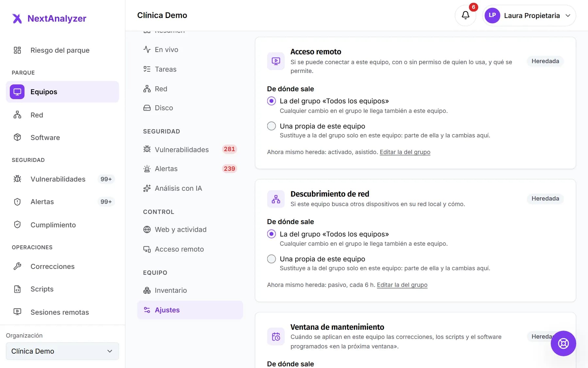Screen dimensions: 588x368
Task: Click the Ajustes sliders icon
Action: pos(147,310)
